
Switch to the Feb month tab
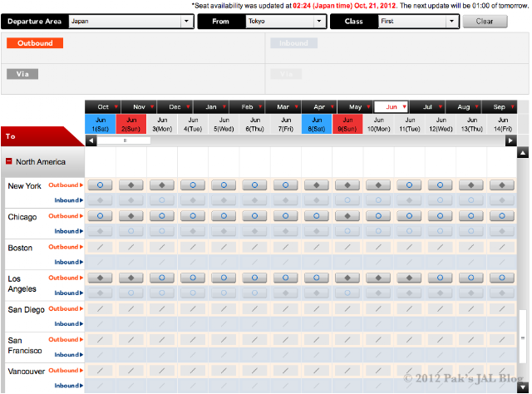(x=248, y=107)
